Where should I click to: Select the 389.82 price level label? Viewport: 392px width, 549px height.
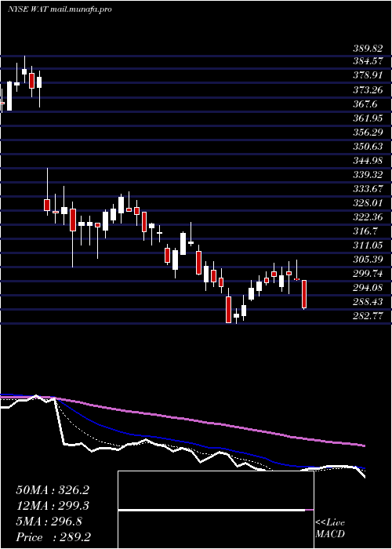pos(368,48)
